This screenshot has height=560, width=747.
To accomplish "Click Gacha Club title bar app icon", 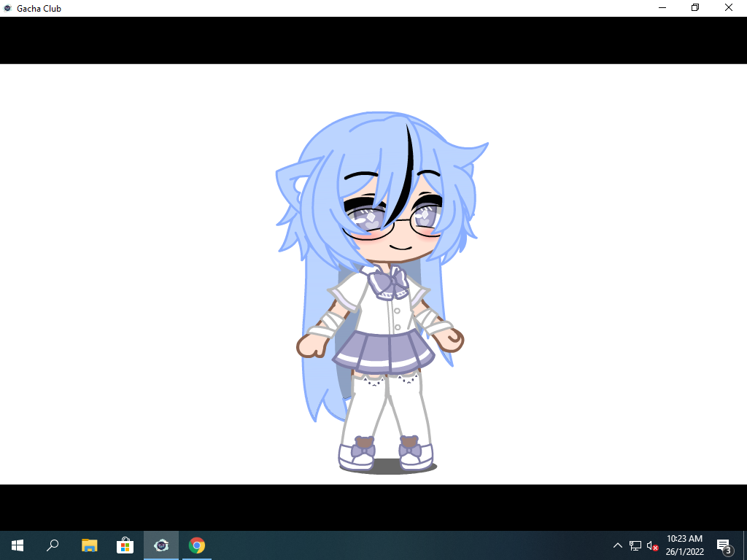I will tap(7, 8).
